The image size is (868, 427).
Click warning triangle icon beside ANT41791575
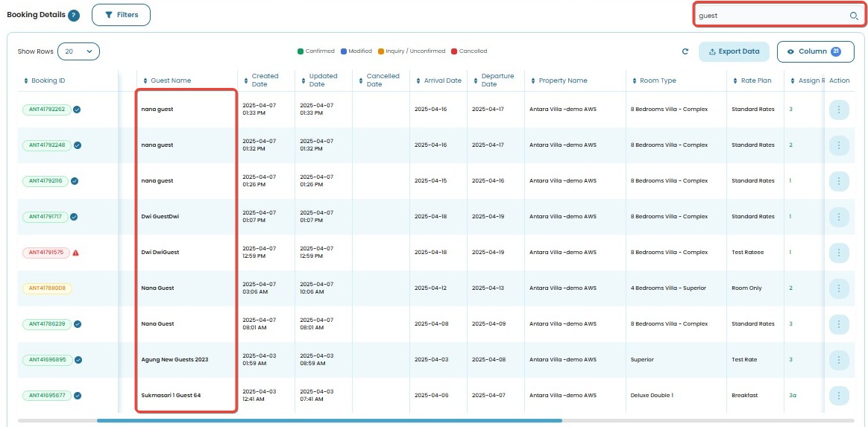pos(76,253)
